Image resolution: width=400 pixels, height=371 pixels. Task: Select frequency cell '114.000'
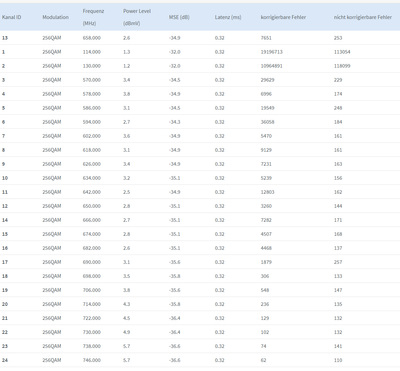tap(92, 52)
